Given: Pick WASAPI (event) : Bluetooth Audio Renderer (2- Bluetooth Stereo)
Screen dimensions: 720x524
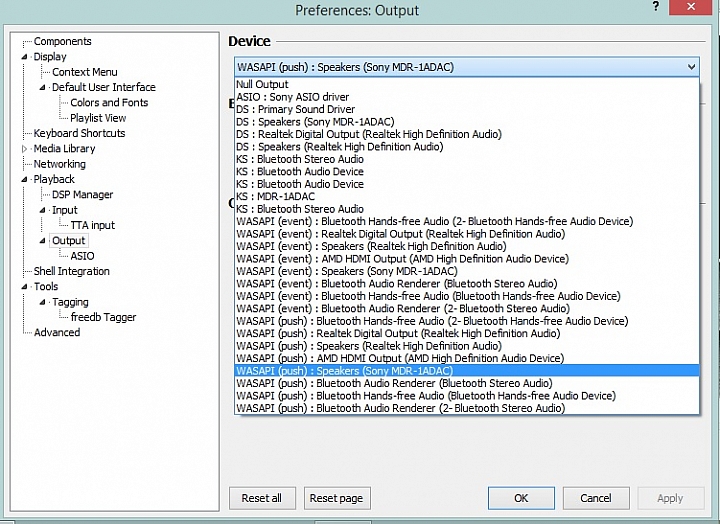Looking at the screenshot, I should point(467,309).
